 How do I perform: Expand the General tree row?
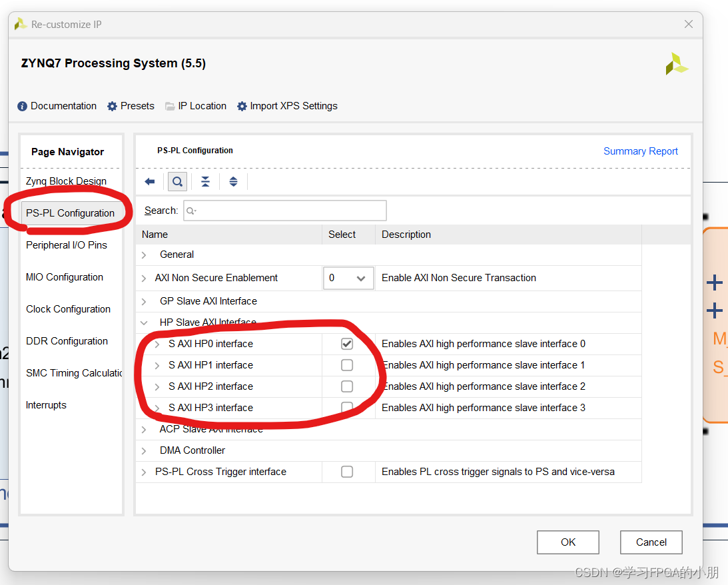(x=144, y=255)
